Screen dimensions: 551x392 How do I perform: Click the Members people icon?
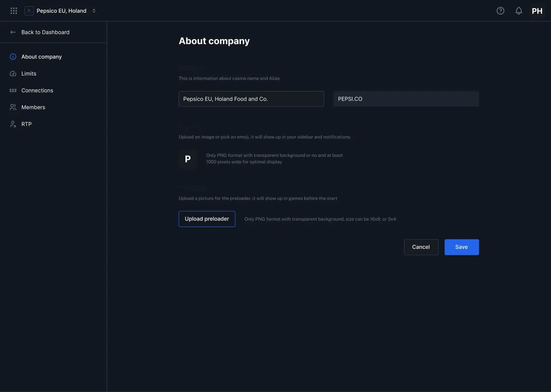(x=13, y=107)
